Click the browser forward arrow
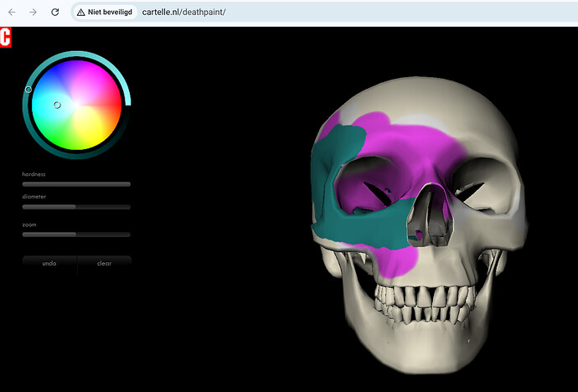 click(x=33, y=13)
